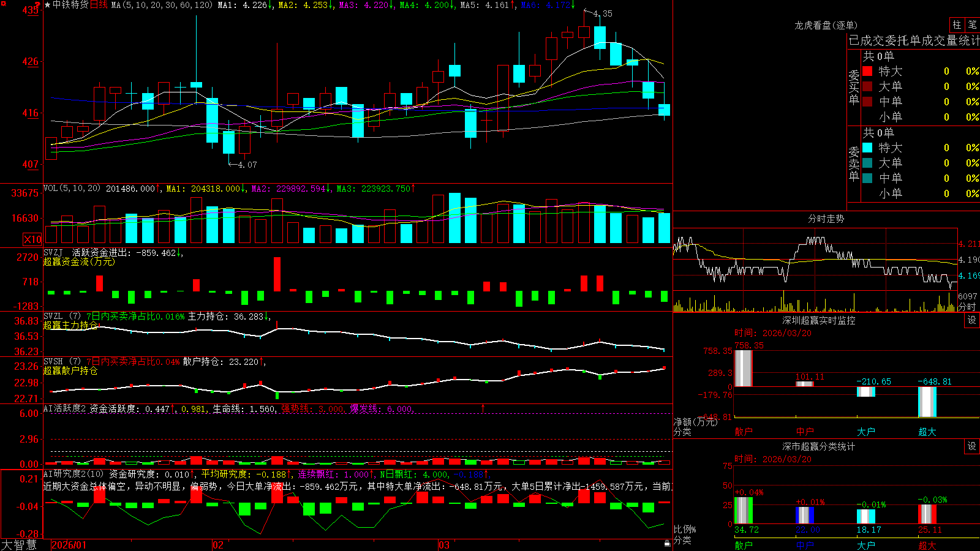The height and width of the screenshot is (551, 980).
Task: Click the 超赢散户持仓 label
Action: pos(70,370)
